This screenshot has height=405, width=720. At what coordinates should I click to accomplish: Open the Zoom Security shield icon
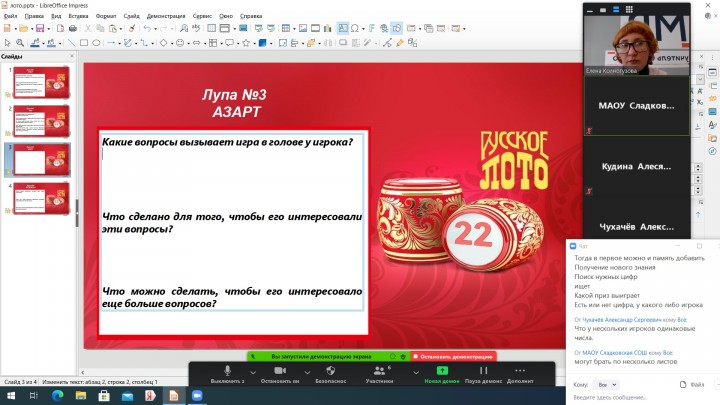[x=331, y=372]
